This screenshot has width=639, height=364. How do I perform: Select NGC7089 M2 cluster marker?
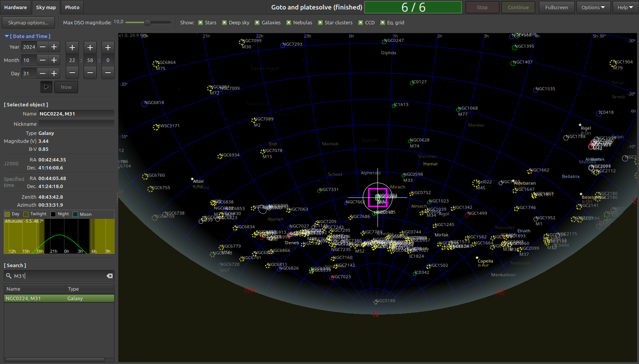254,120
